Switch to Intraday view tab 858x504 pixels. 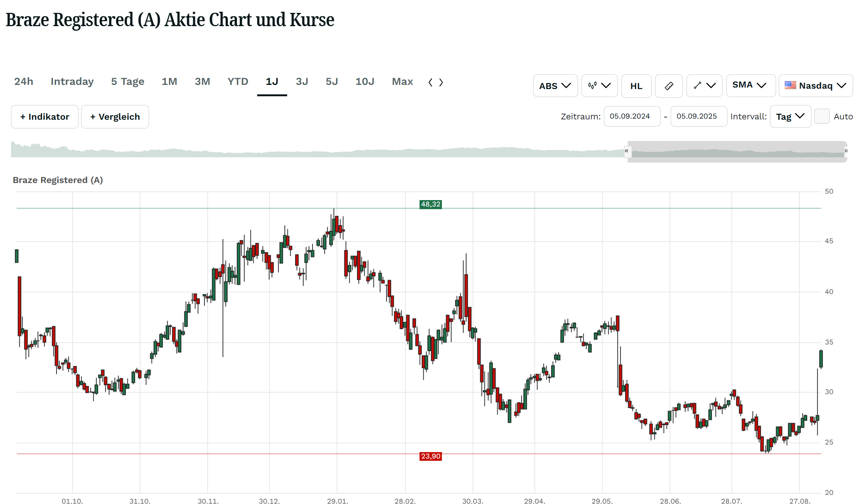[72, 81]
